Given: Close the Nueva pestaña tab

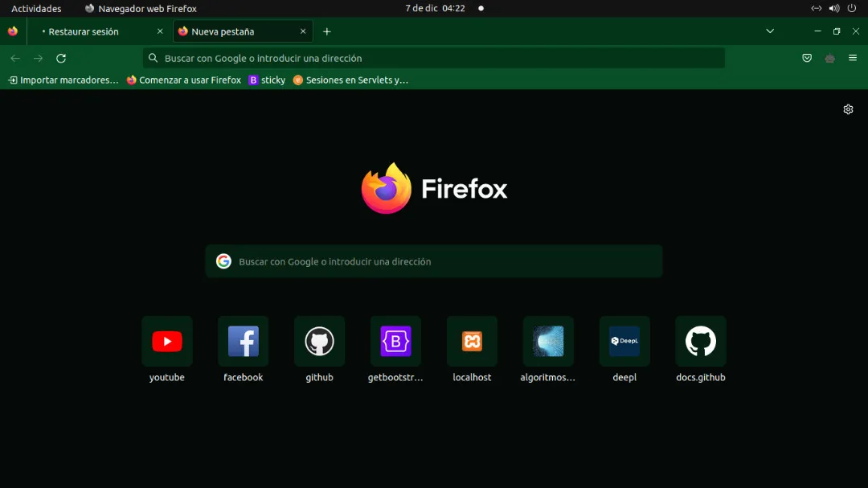Looking at the screenshot, I should (x=303, y=31).
